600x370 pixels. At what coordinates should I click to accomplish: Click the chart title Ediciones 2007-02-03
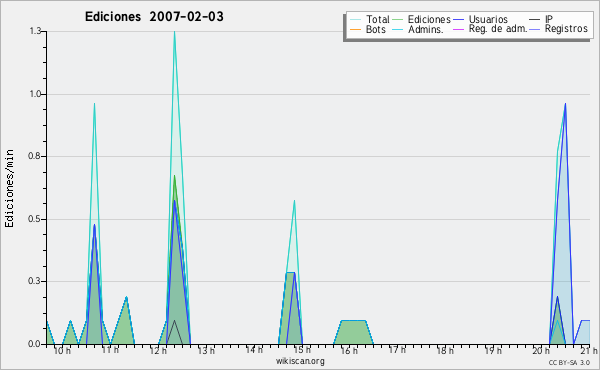click(x=154, y=17)
